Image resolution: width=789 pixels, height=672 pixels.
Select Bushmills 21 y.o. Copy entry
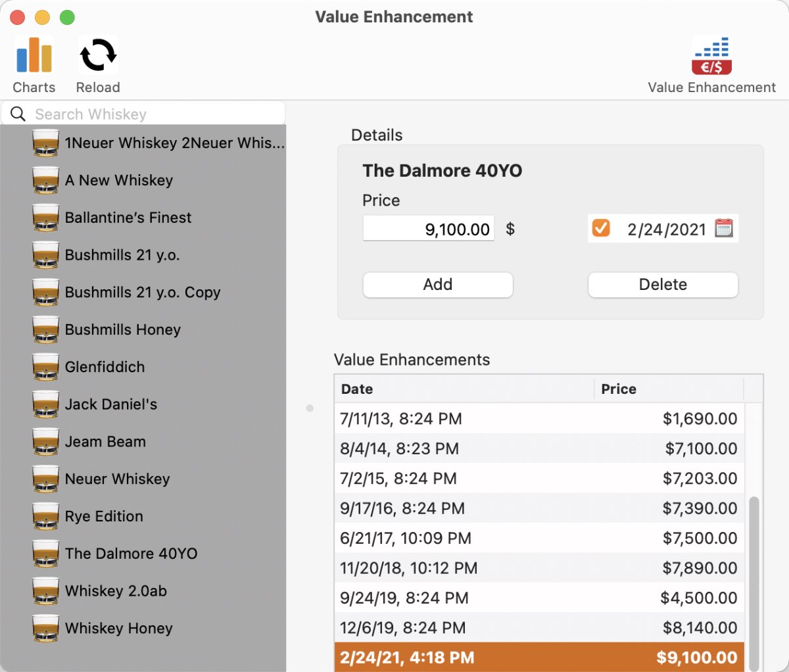(x=143, y=293)
